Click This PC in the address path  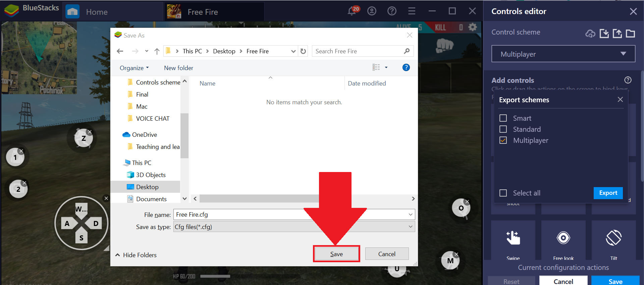click(x=192, y=51)
